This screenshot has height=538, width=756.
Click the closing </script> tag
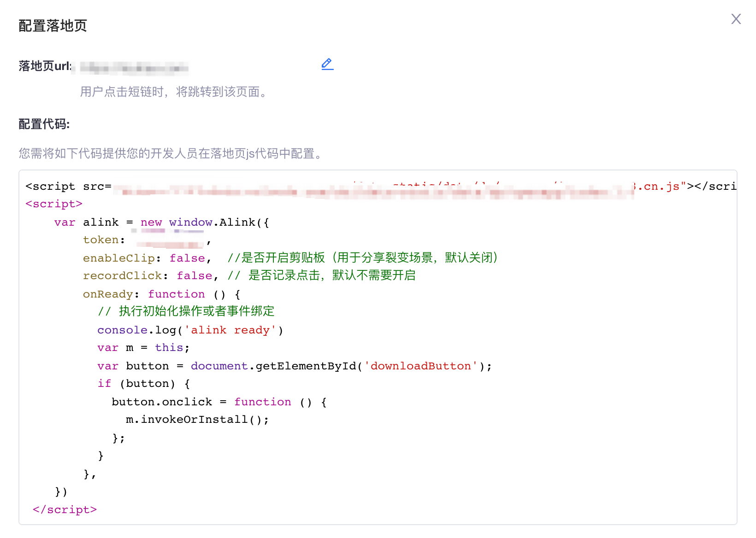(65, 510)
